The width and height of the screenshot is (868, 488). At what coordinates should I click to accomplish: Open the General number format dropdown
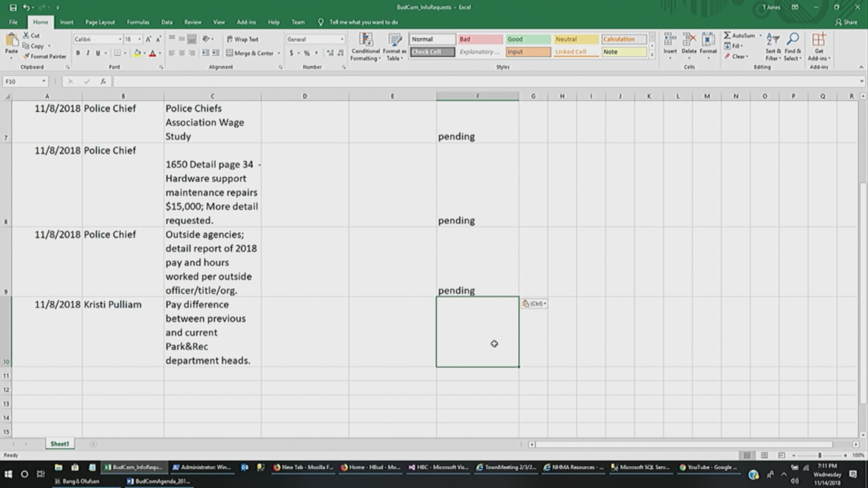point(342,39)
